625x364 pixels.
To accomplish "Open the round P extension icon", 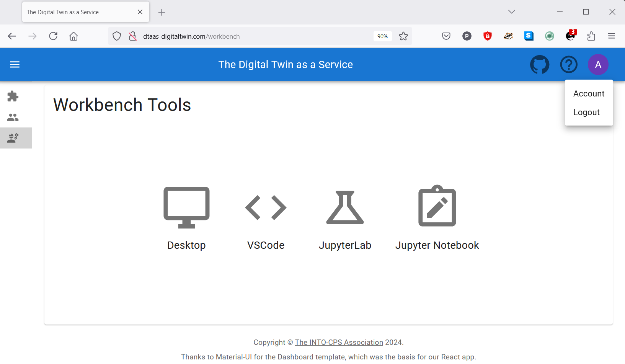I will [x=467, y=36].
